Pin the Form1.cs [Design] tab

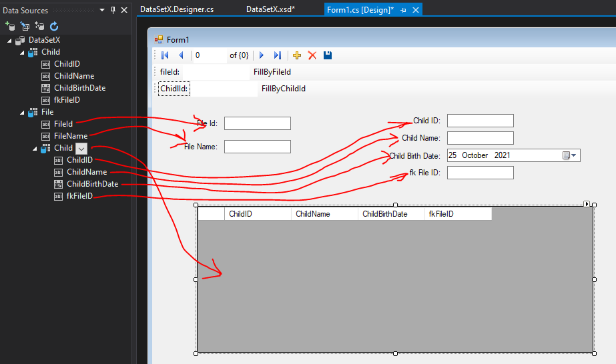[404, 10]
